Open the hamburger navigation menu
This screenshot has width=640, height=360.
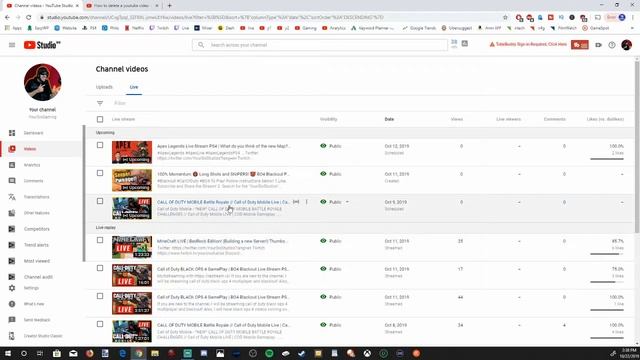coord(12,45)
